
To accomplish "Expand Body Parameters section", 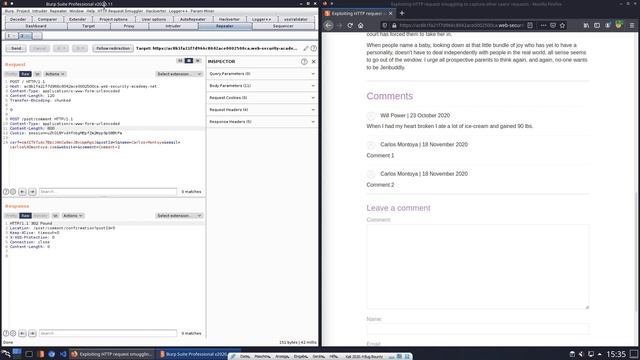I will coord(262,86).
